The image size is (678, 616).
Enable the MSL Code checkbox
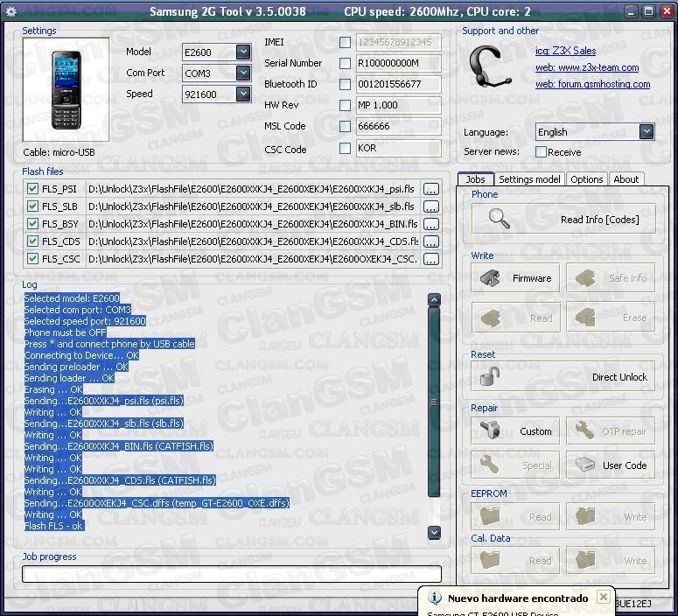(345, 126)
